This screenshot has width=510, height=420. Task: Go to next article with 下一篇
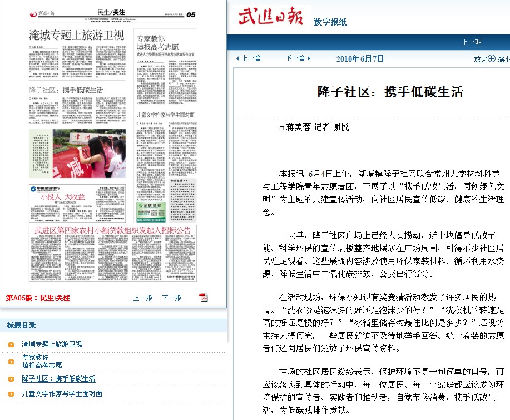point(298,58)
